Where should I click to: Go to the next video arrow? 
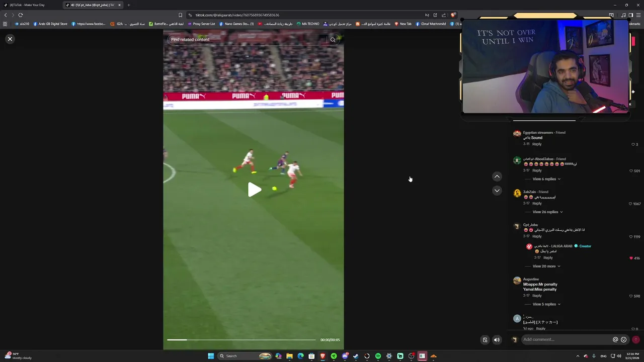(x=497, y=191)
